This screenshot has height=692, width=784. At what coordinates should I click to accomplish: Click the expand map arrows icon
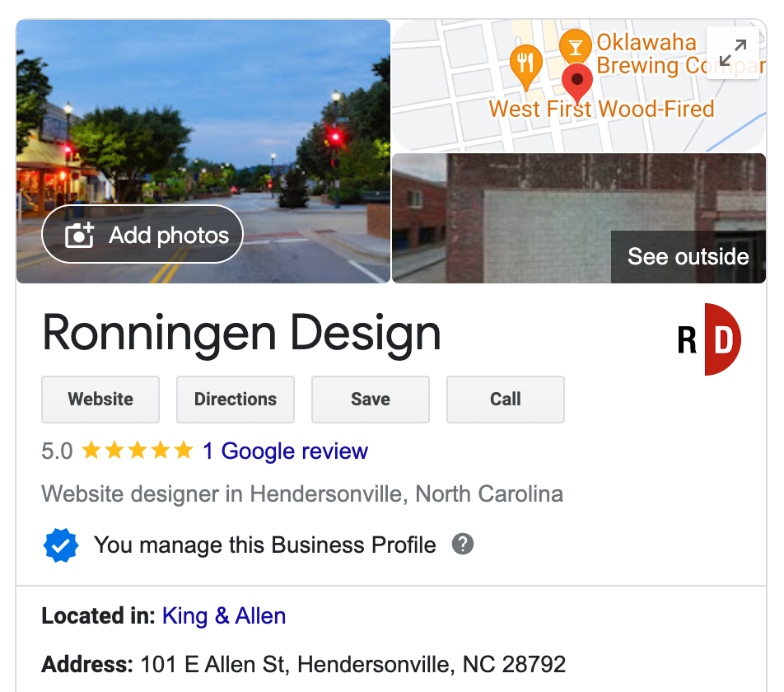coord(732,53)
